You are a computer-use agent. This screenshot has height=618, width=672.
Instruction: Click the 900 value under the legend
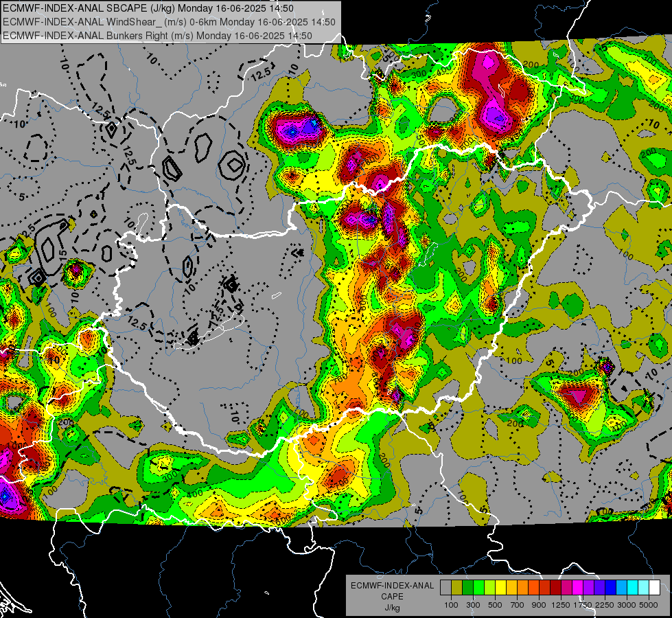tap(539, 605)
